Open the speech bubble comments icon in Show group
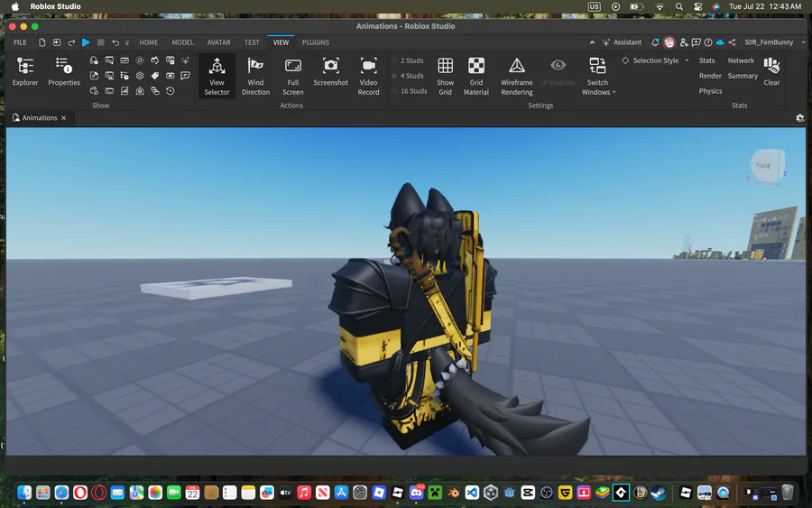The width and height of the screenshot is (812, 508). 185,76
